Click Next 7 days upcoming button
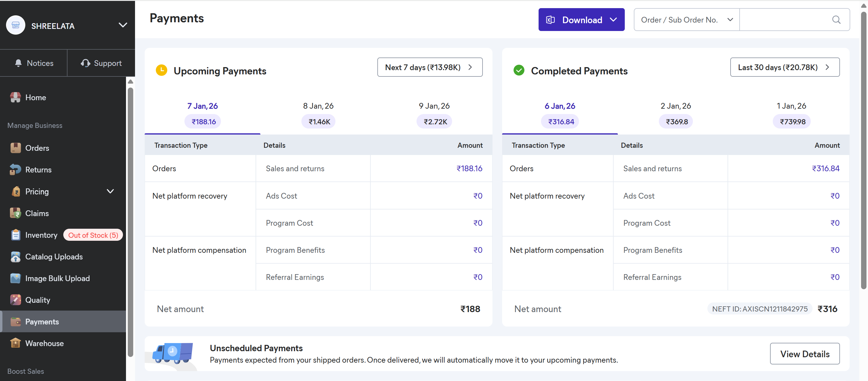This screenshot has height=381, width=868. click(429, 67)
